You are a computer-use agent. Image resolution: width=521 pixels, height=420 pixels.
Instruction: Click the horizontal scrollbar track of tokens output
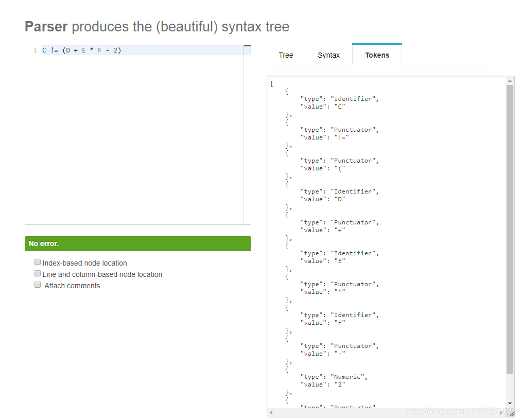click(x=387, y=412)
